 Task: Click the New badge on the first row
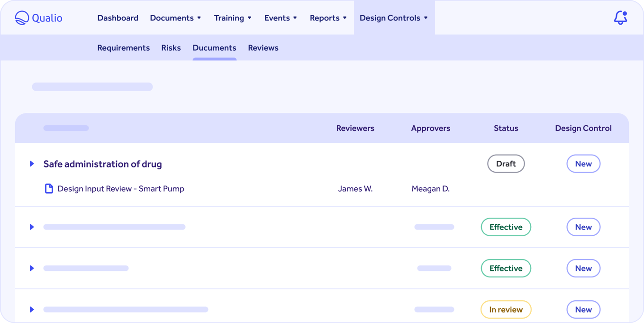pyautogui.click(x=583, y=163)
